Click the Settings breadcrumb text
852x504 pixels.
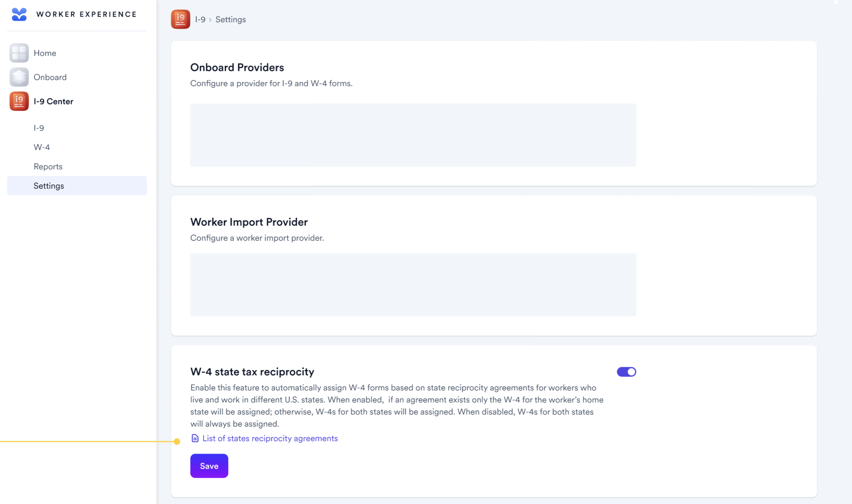pos(230,19)
